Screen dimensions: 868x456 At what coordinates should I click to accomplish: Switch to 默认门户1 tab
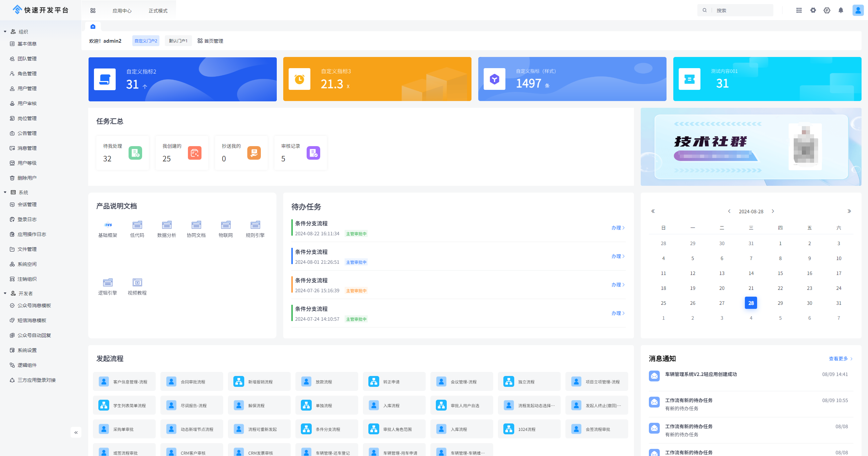coord(178,41)
